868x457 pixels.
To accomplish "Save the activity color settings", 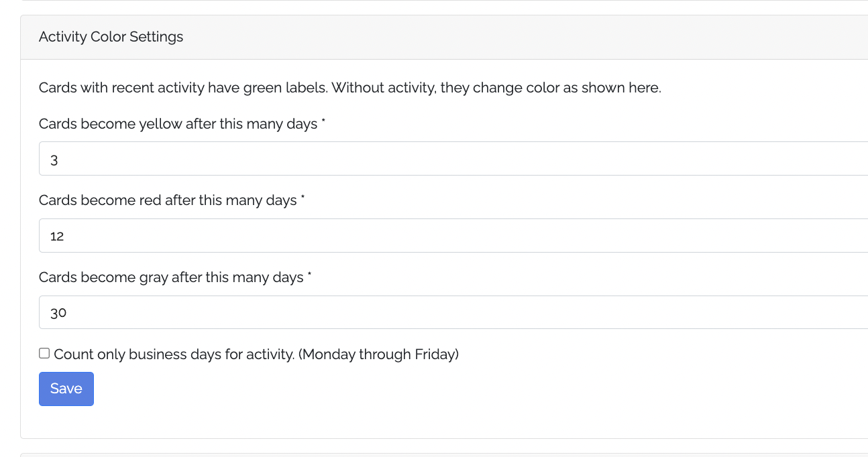I will pos(66,389).
